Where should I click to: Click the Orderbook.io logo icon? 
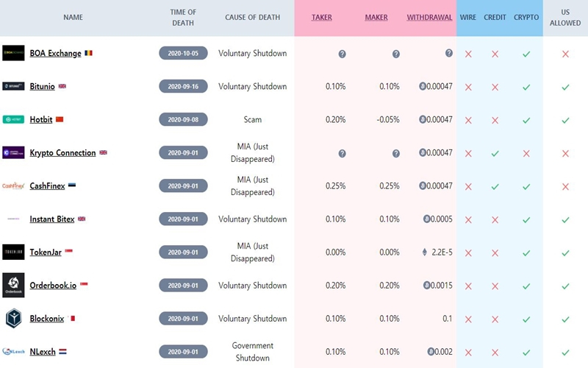(x=13, y=285)
